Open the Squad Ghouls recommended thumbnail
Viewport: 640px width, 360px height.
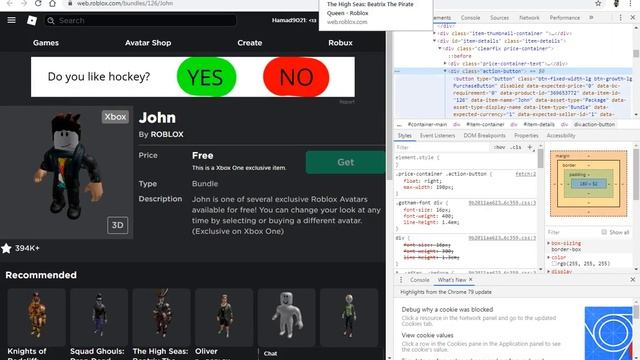[99, 317]
